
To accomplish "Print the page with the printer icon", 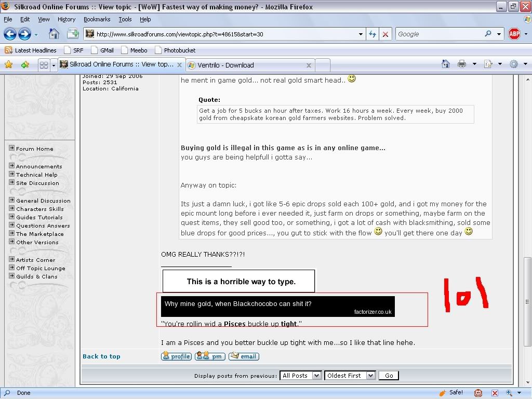I will [462, 64].
